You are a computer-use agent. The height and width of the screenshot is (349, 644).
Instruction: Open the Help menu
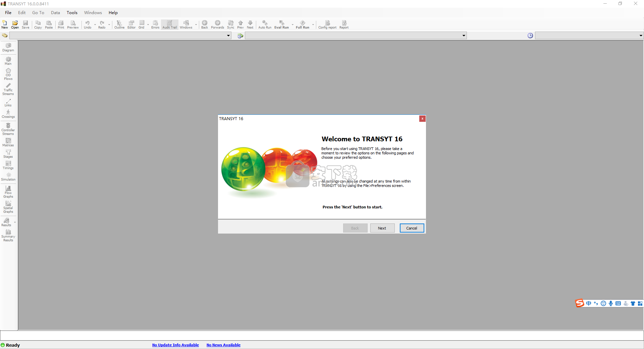click(113, 13)
